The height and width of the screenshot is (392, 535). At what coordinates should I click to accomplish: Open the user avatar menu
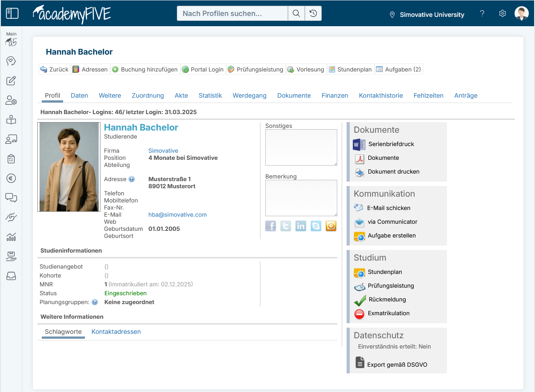[x=521, y=14]
